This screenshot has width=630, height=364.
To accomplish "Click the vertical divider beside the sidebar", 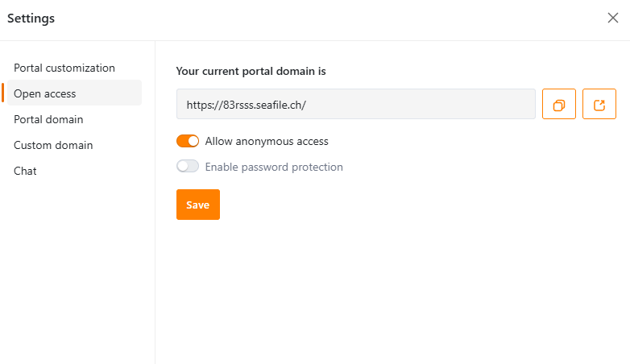I will click(x=155, y=202).
